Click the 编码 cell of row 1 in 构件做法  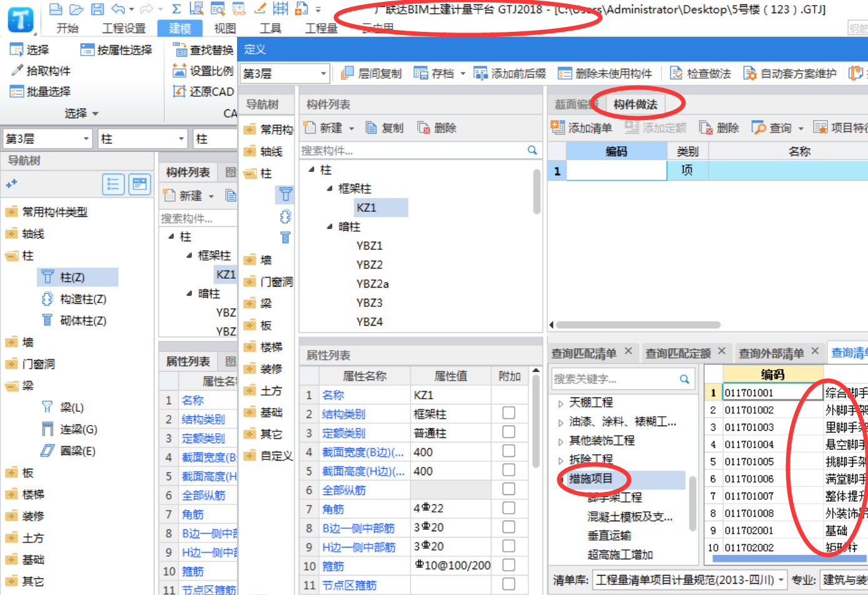click(617, 171)
